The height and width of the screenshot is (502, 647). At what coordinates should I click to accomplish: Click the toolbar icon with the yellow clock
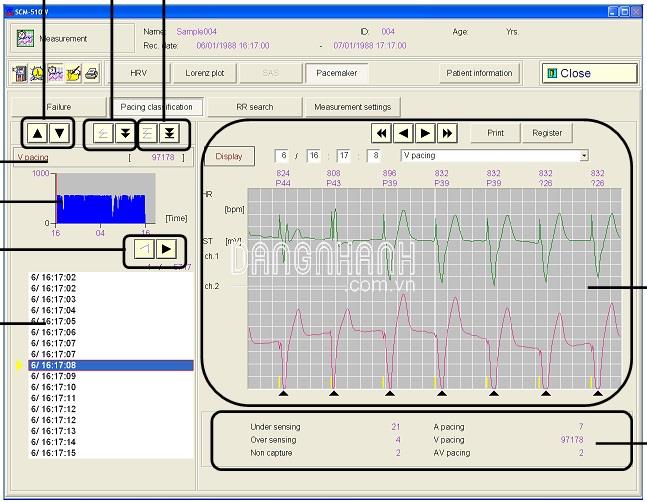(x=37, y=73)
